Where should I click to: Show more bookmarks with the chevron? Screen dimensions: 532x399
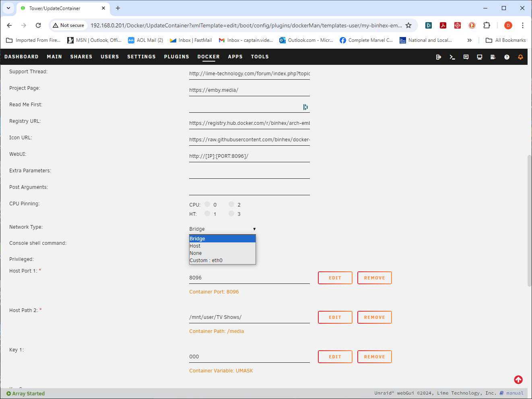[x=469, y=40]
